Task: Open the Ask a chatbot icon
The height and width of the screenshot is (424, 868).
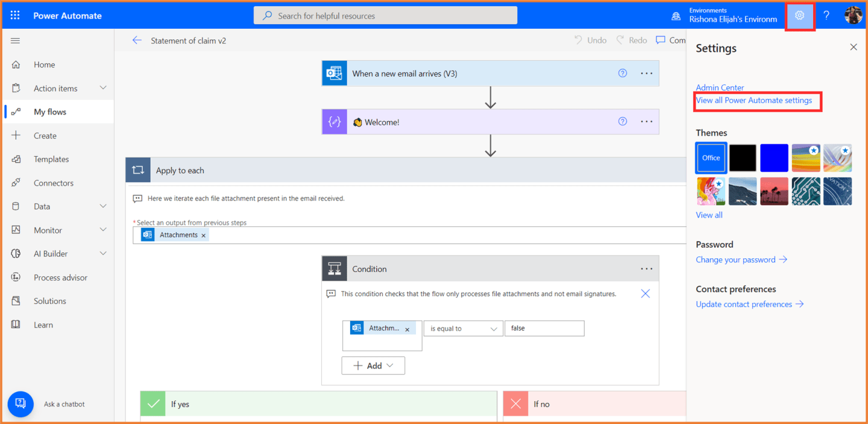Action: pyautogui.click(x=20, y=404)
